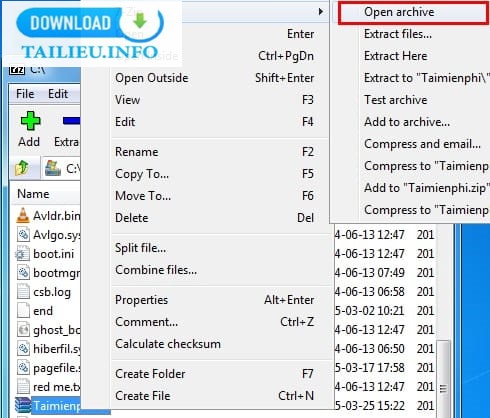The width and height of the screenshot is (490, 418).
Task: Select the file named end
Action: pos(43,311)
